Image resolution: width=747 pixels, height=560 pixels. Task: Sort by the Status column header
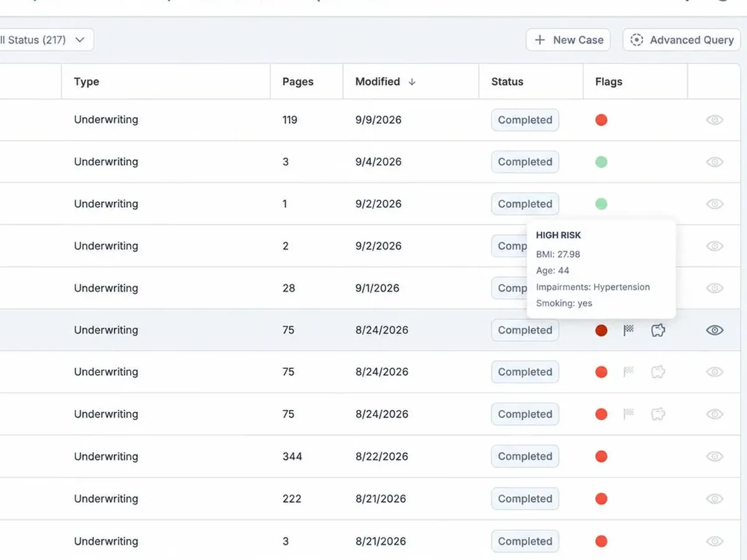coord(507,82)
